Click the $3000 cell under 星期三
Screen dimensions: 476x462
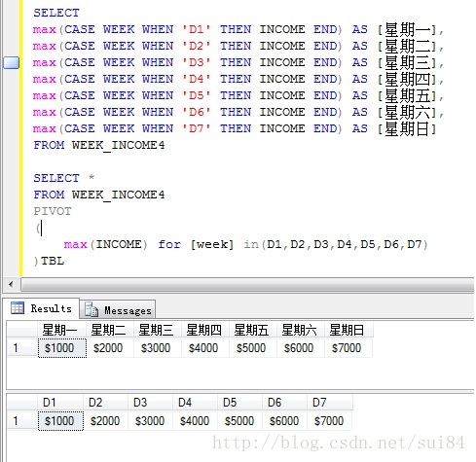(158, 348)
